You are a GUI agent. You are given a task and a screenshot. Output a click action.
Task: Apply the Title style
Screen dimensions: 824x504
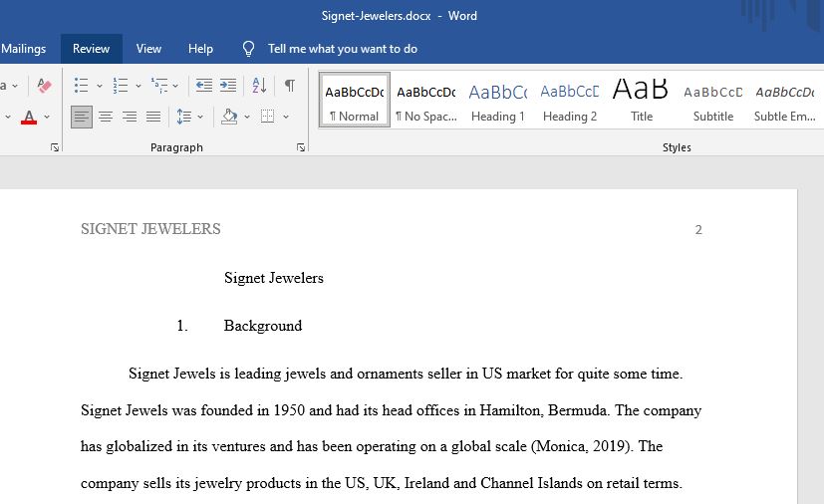(x=641, y=100)
